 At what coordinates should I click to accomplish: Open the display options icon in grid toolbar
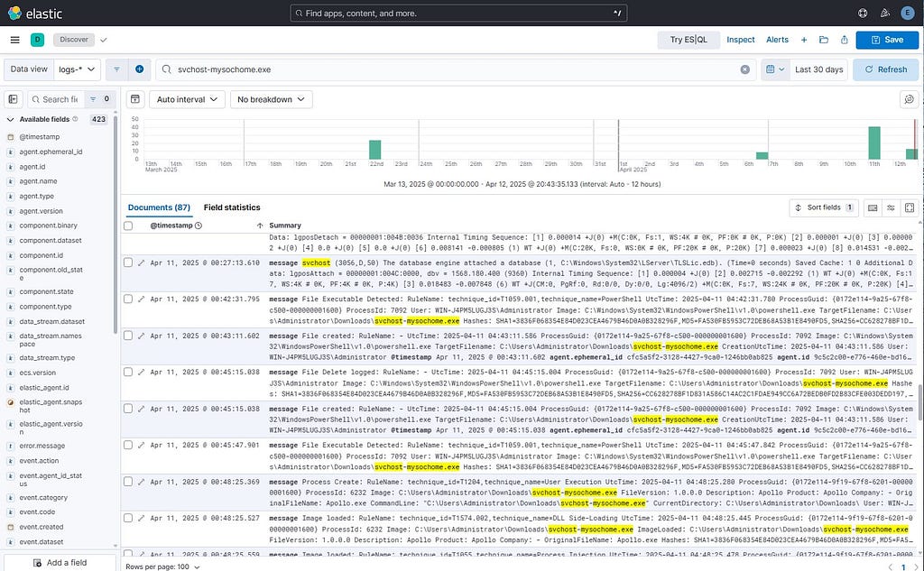891,207
